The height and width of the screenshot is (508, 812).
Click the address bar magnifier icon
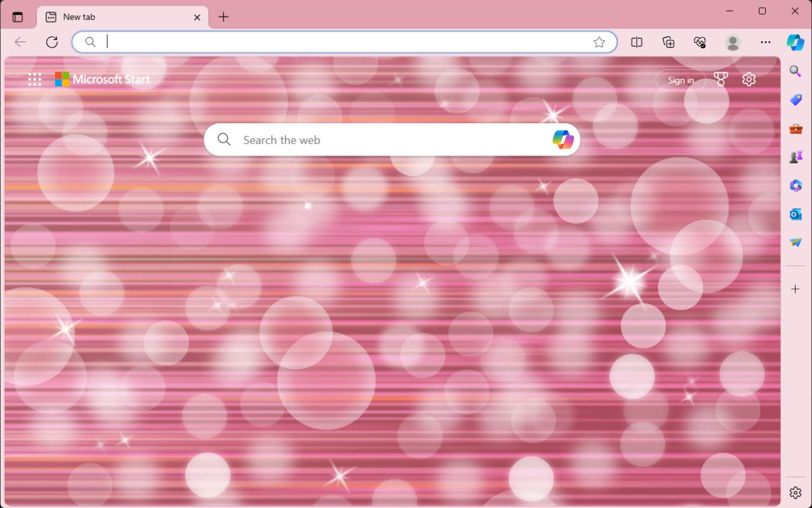point(91,42)
